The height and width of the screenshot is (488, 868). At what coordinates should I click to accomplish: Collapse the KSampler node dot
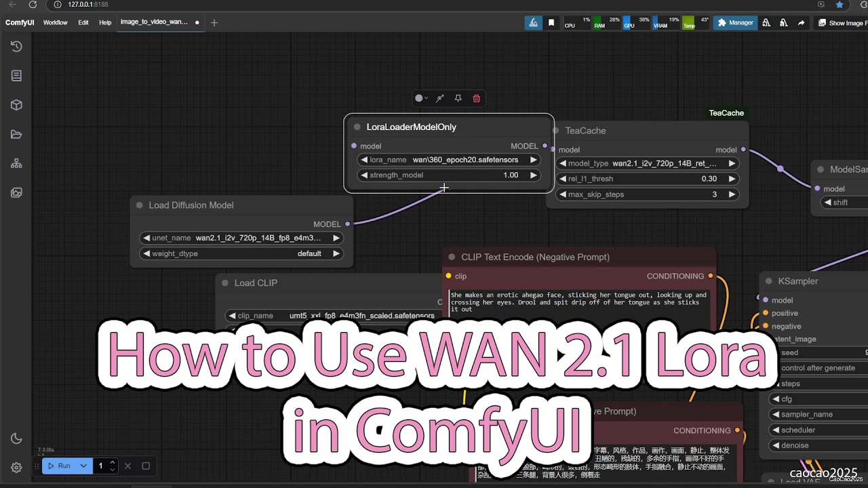(x=769, y=281)
